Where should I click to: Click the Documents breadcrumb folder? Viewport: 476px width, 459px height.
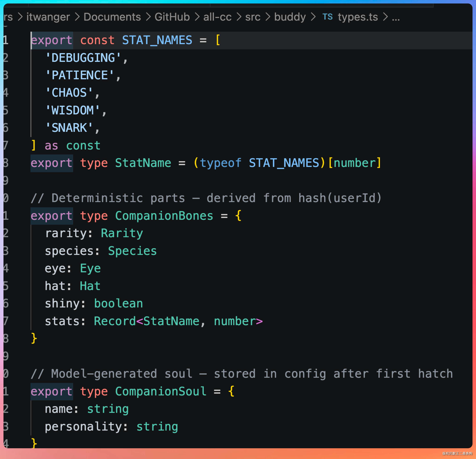click(x=112, y=17)
